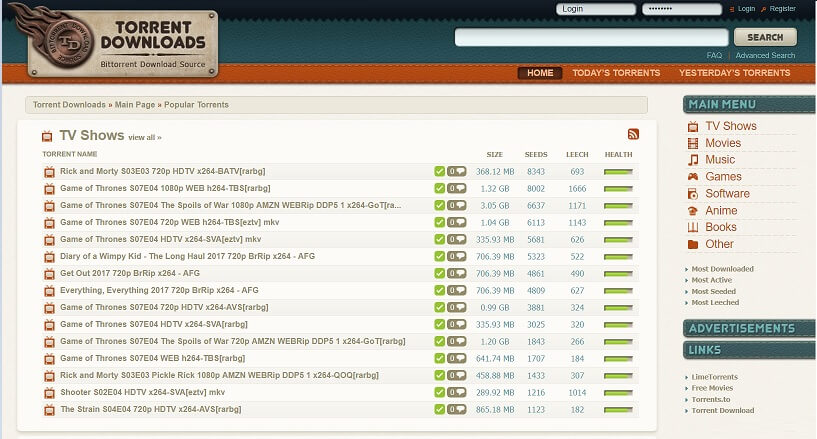Open LimeTorrents link
This screenshot has height=439, width=817.
[714, 377]
